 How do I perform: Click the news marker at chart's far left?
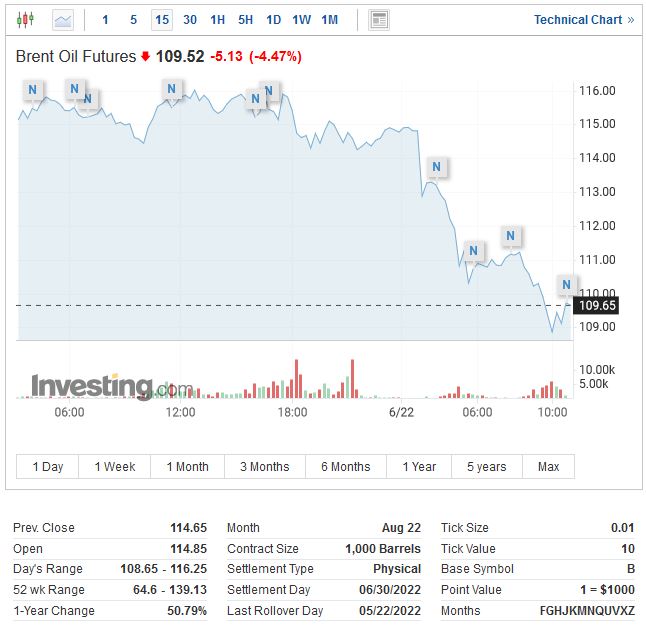coord(33,90)
